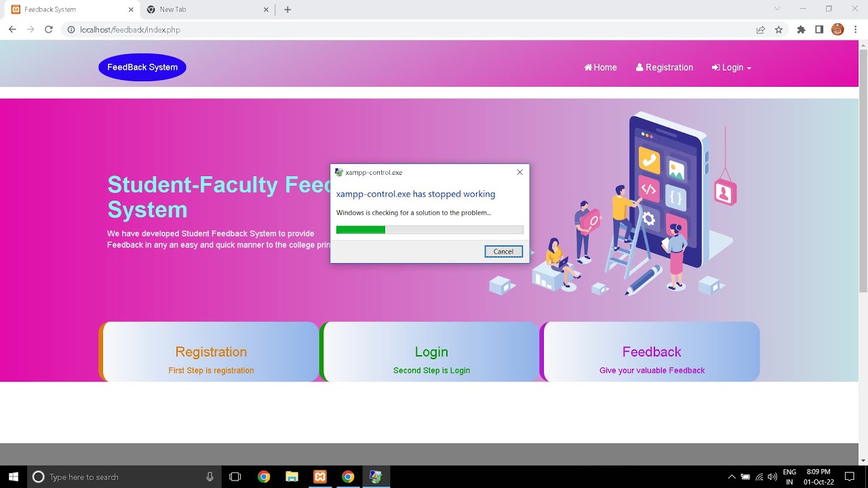
Task: Close the xampp-control.exe dialog with X
Action: 520,172
